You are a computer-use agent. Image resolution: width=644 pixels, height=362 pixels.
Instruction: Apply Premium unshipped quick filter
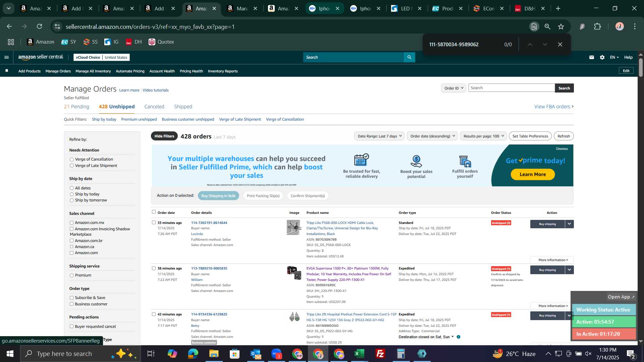pos(139,119)
